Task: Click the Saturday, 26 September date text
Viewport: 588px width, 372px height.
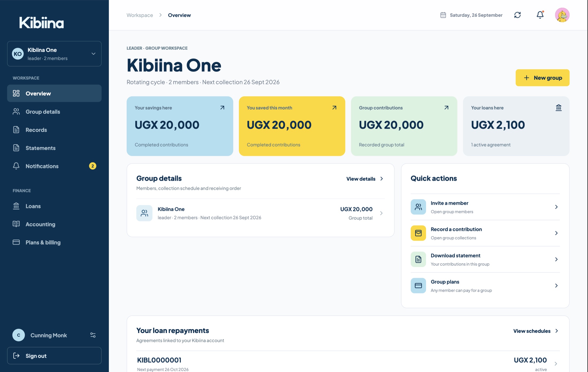Action: pyautogui.click(x=476, y=15)
